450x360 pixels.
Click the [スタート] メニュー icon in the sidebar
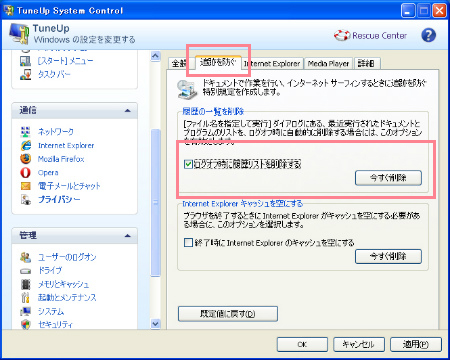pyautogui.click(x=26, y=61)
